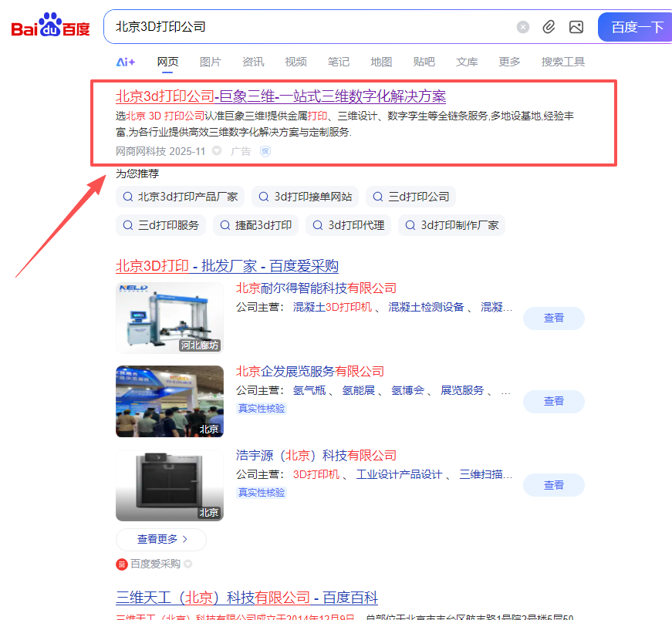This screenshot has width=672, height=620.
Task: Switch to the 图片 tab
Action: click(210, 62)
